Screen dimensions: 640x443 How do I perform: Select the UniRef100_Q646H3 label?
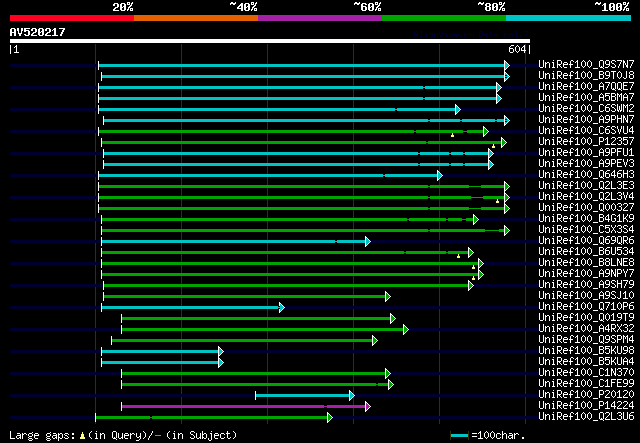[586, 174]
